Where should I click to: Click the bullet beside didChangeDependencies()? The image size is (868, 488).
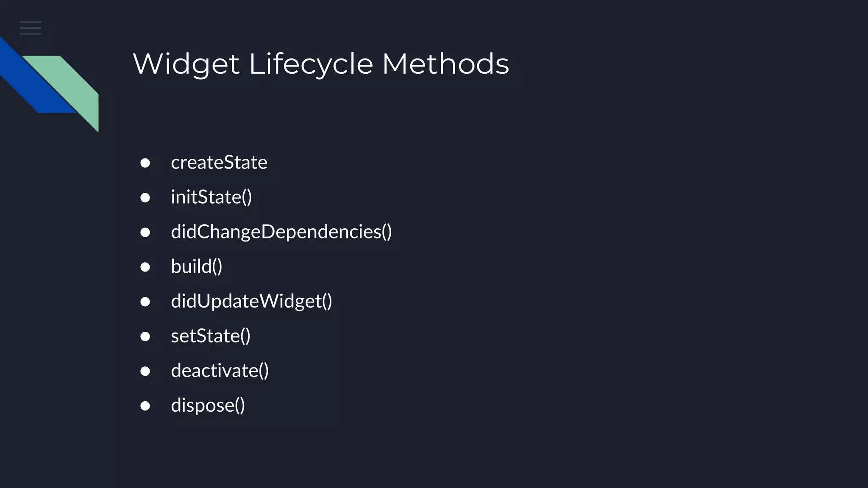tap(145, 233)
